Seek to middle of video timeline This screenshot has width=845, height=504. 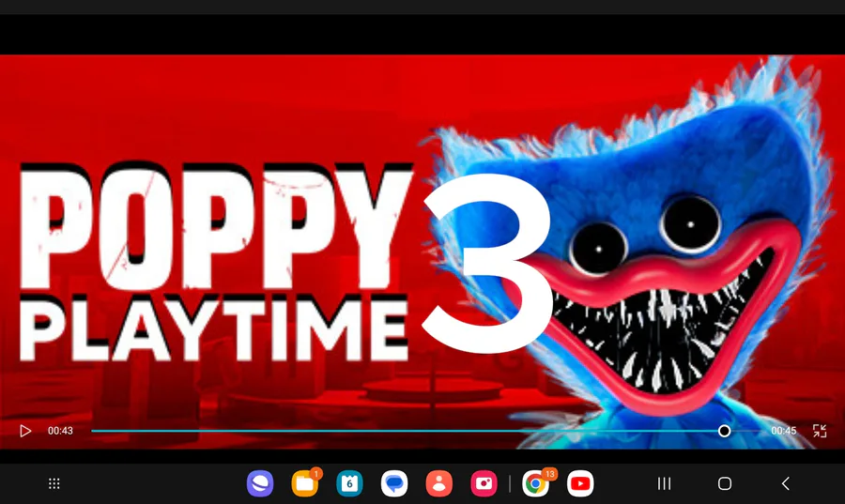[425, 431]
